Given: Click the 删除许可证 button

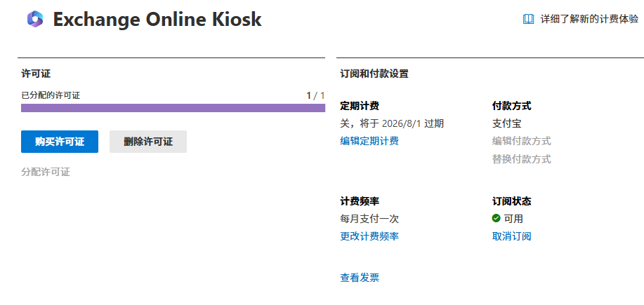Looking at the screenshot, I should click(x=148, y=142).
